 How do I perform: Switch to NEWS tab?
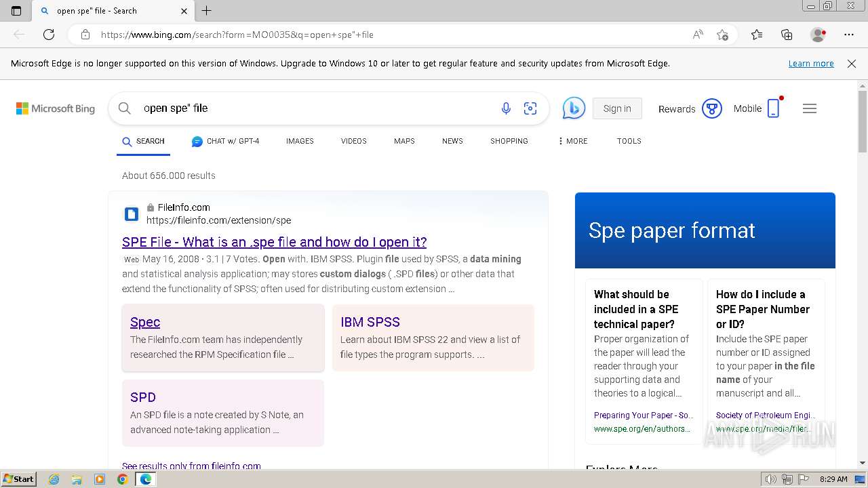452,141
